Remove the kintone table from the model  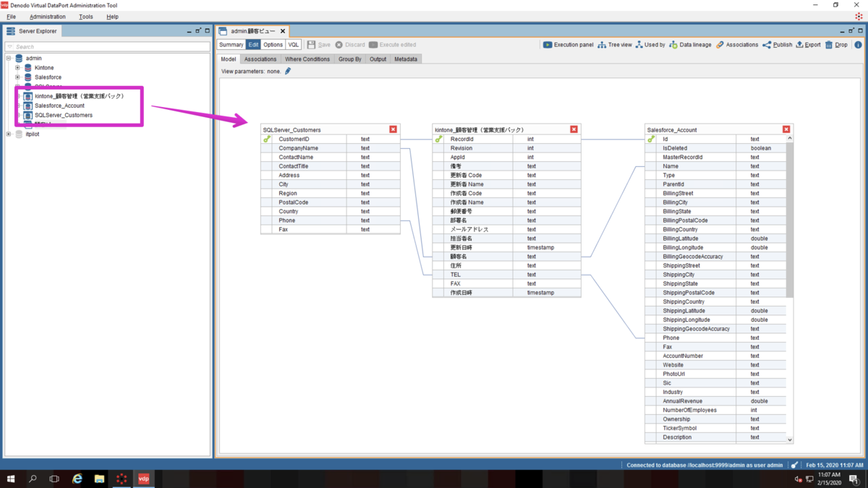[574, 129]
